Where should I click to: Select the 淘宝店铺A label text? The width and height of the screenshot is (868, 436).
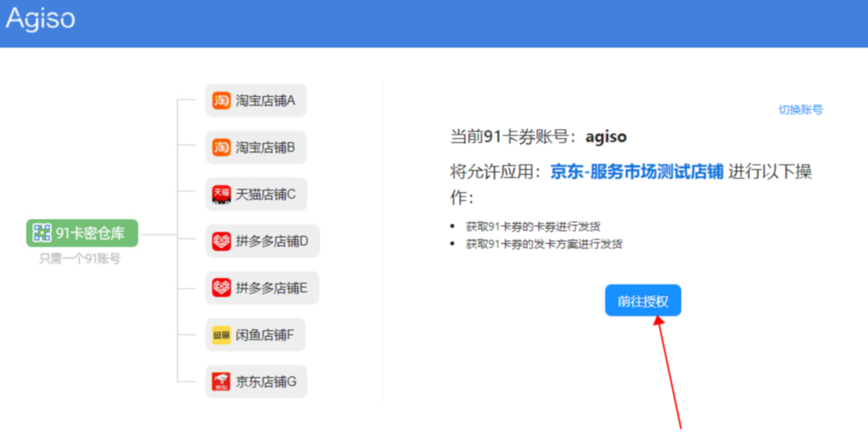[x=265, y=101]
